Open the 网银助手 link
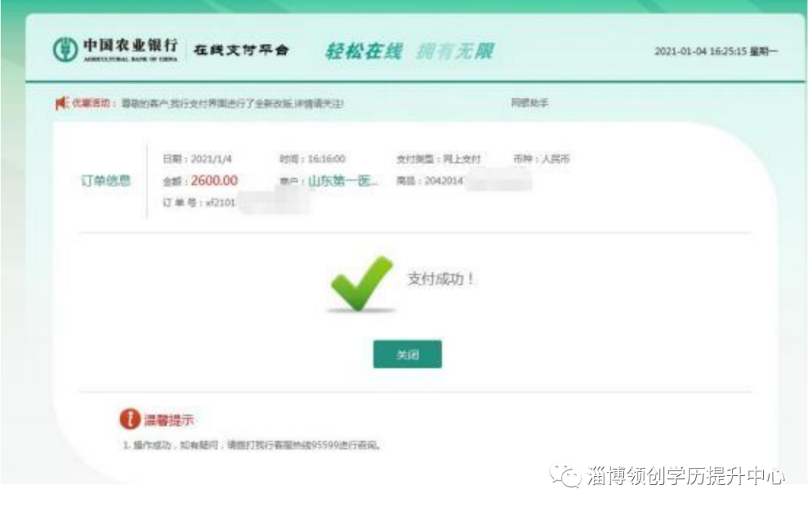812x512 pixels. [x=529, y=102]
